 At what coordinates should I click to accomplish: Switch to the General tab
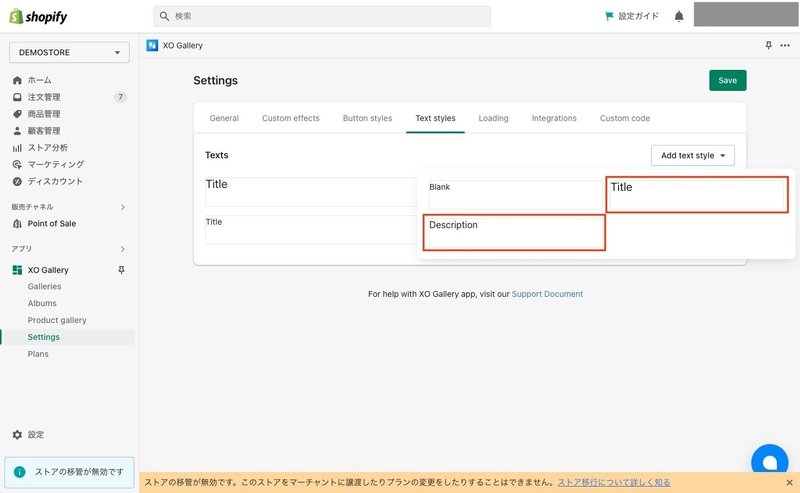(224, 118)
